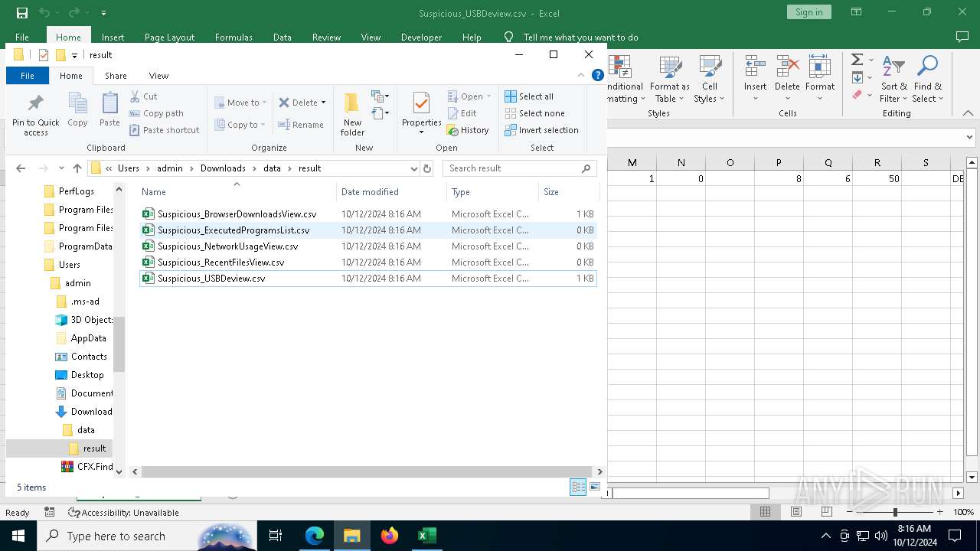Expand Excel formula bar dropdown

tap(971, 138)
